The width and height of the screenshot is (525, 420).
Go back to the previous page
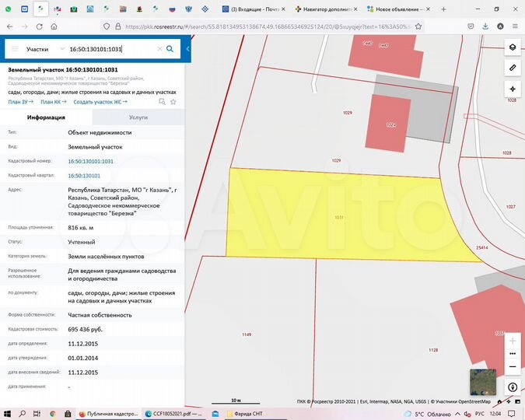tap(9, 26)
